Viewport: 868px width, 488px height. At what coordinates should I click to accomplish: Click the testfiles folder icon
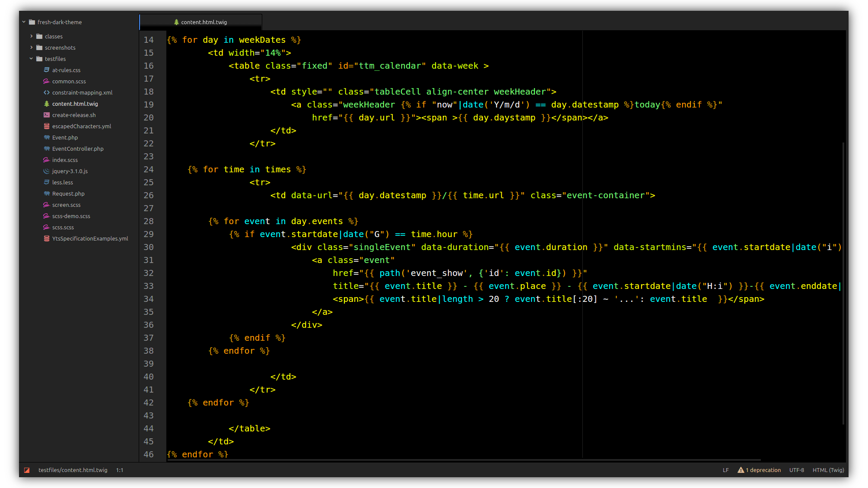point(39,59)
